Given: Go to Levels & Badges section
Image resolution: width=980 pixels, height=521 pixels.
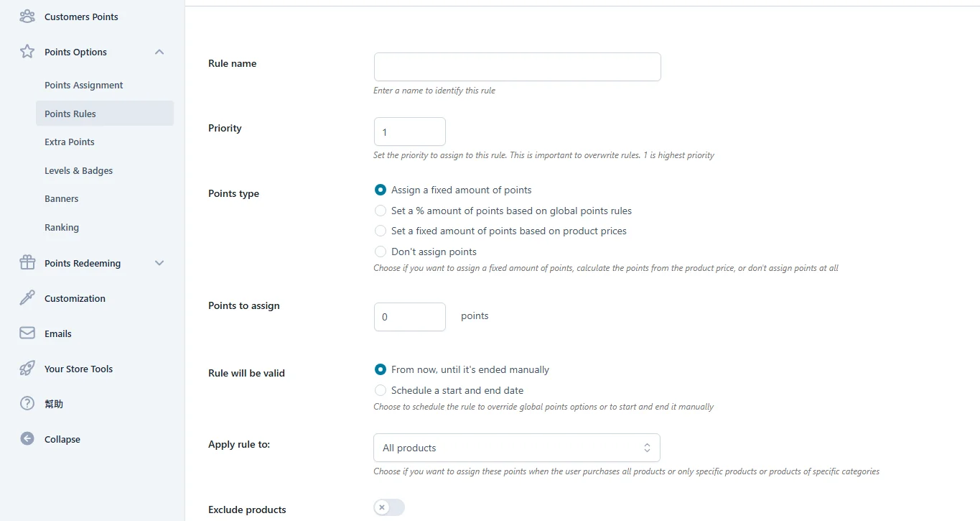Looking at the screenshot, I should (79, 170).
